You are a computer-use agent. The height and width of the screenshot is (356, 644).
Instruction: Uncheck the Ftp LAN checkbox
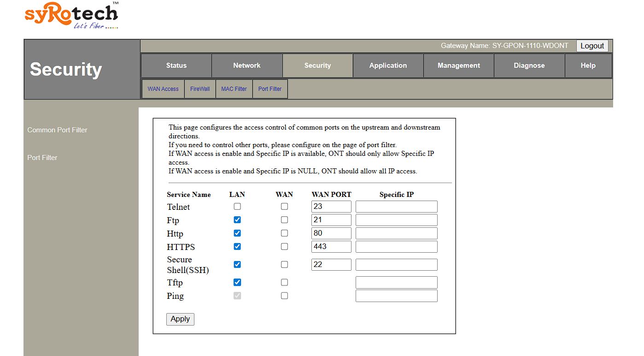pyautogui.click(x=237, y=220)
